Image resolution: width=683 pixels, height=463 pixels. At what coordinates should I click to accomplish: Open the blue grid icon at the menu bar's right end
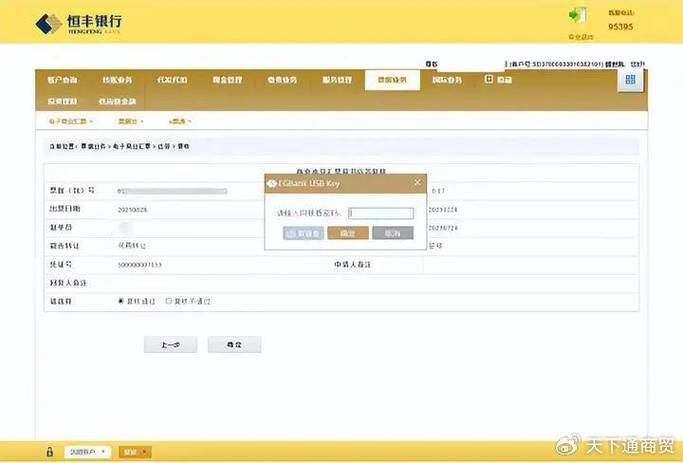pos(630,79)
